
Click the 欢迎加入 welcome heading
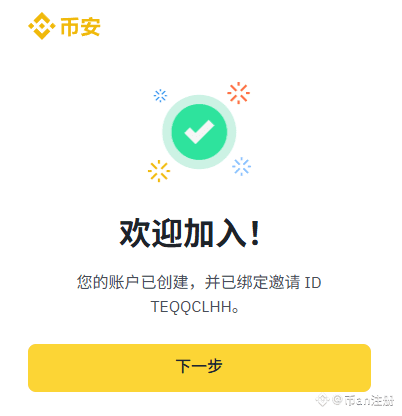183,233
